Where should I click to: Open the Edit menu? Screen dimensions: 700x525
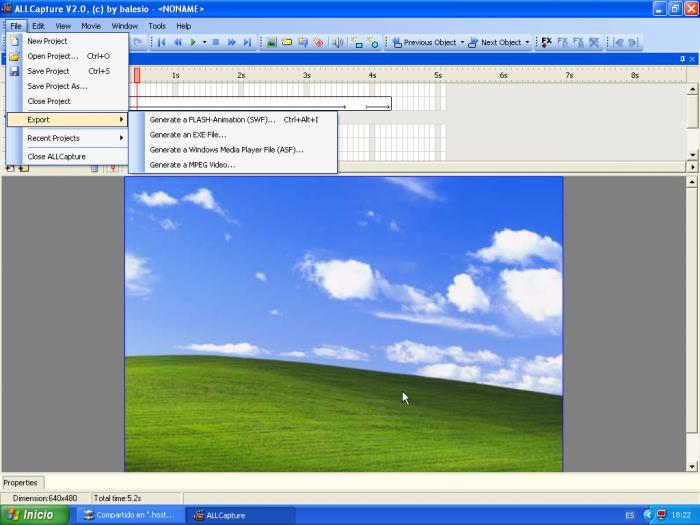(38, 26)
